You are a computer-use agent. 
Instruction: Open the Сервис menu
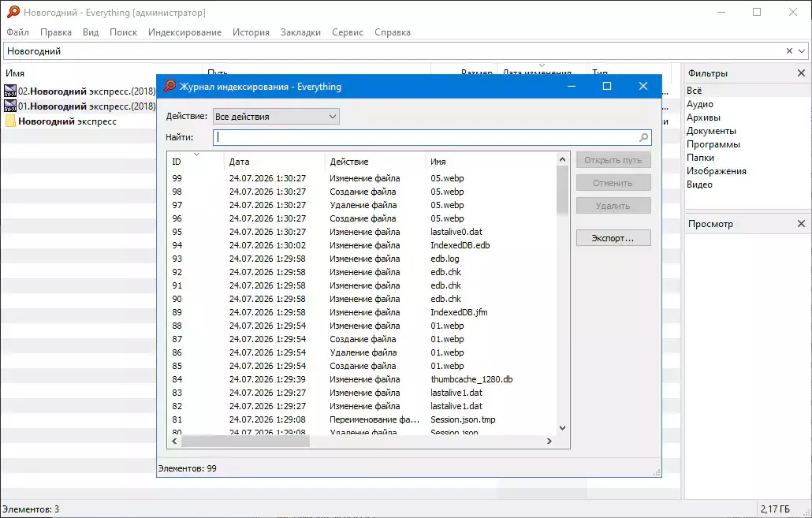pyautogui.click(x=348, y=32)
